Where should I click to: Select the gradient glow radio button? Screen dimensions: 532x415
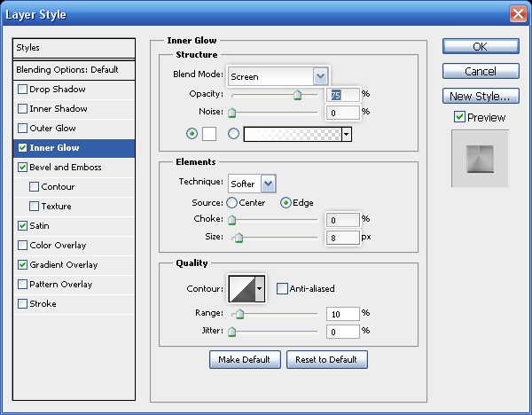pyautogui.click(x=234, y=134)
